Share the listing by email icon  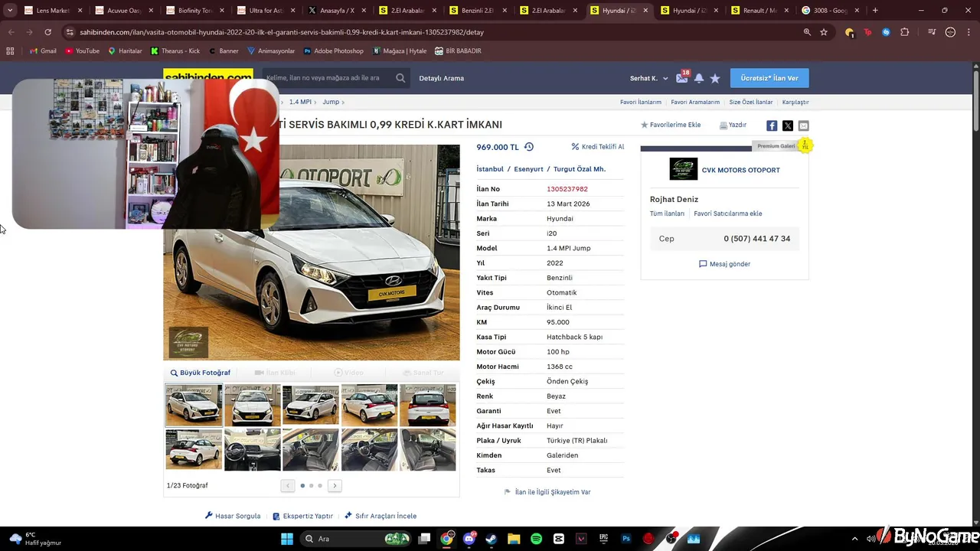click(803, 126)
